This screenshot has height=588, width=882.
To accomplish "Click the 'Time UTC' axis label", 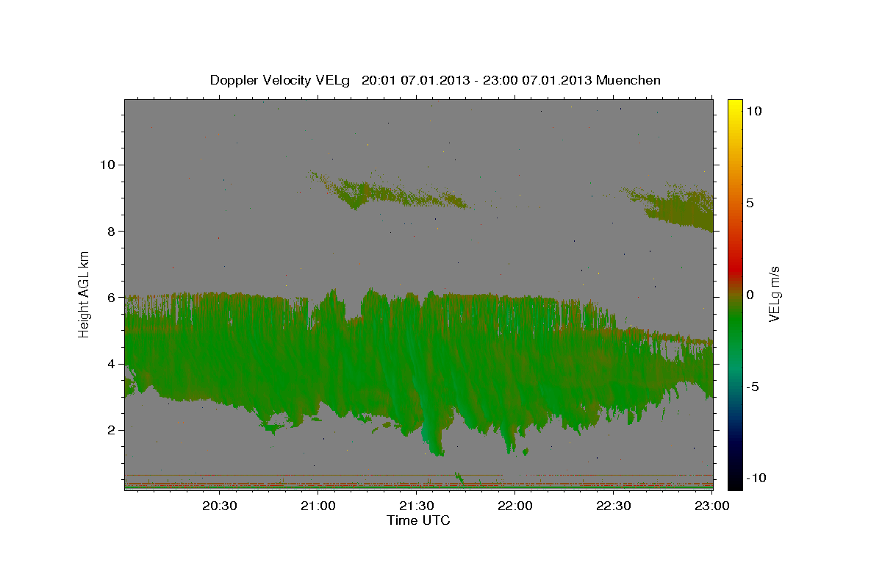I will pos(418,520).
